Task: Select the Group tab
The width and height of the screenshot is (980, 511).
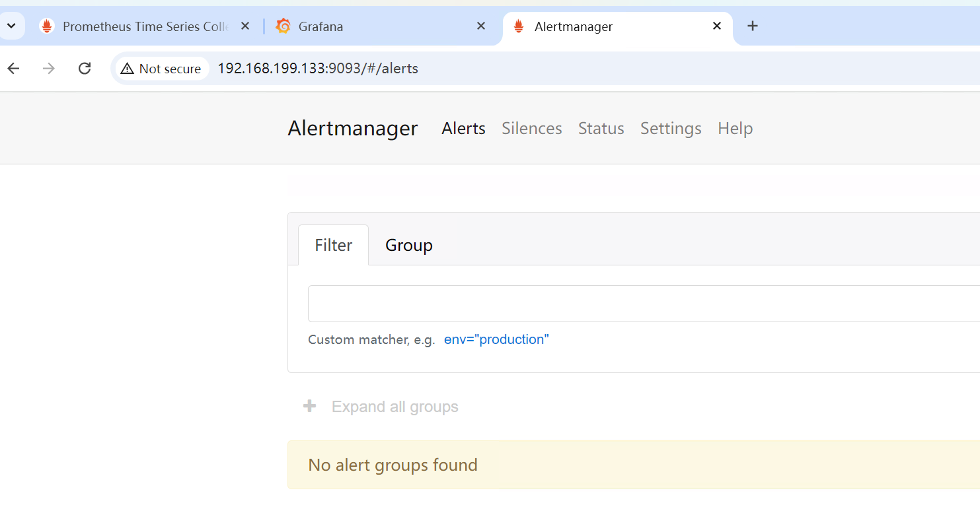Action: [x=408, y=245]
